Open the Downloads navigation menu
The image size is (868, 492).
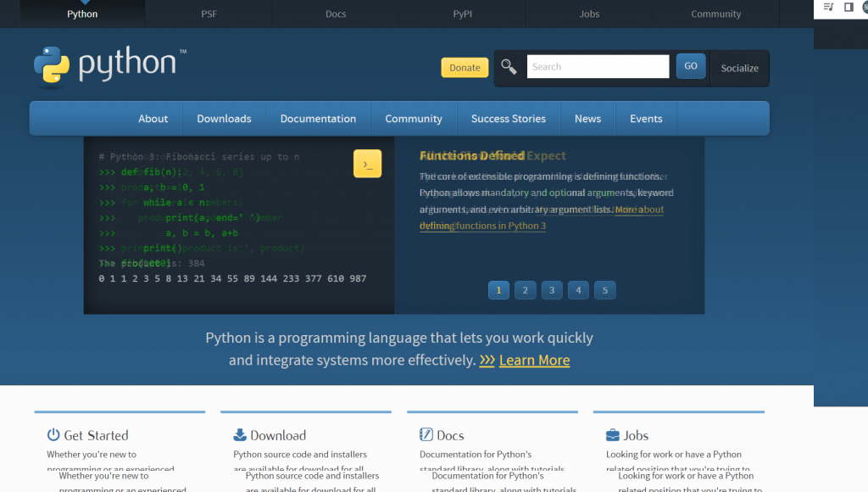click(224, 119)
